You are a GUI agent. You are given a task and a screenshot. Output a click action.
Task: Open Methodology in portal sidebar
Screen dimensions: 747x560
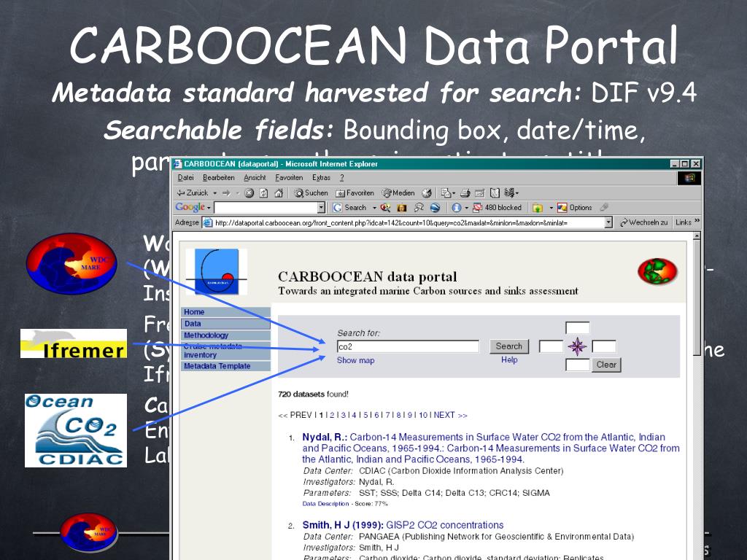(x=226, y=335)
